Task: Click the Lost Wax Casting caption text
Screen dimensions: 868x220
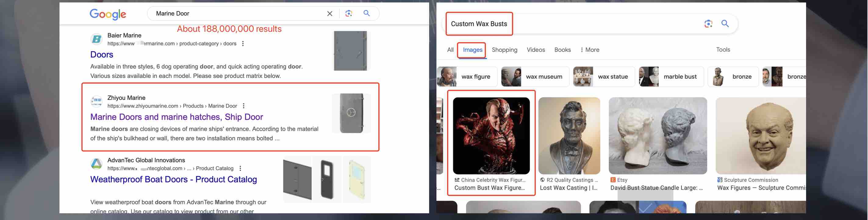Action: (569, 188)
